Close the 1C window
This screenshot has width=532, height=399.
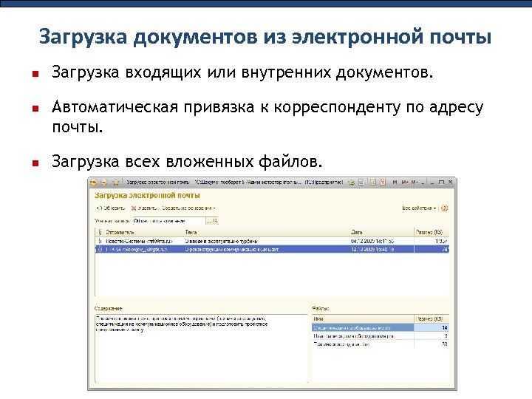click(451, 183)
